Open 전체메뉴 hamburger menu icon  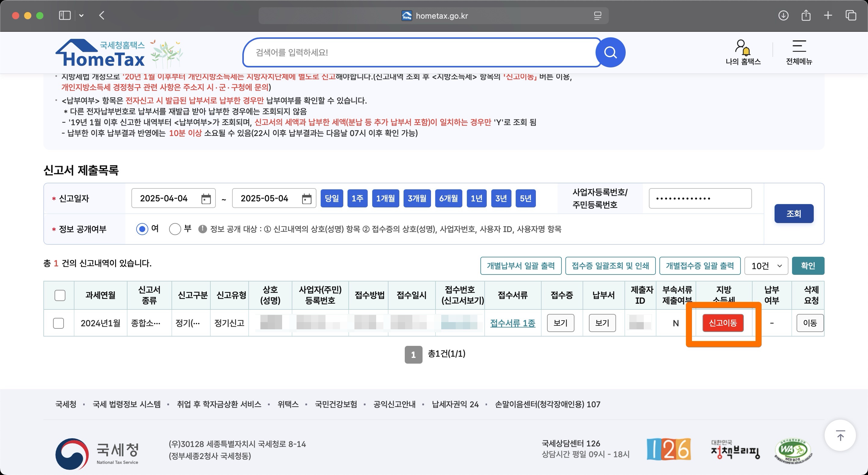click(799, 47)
